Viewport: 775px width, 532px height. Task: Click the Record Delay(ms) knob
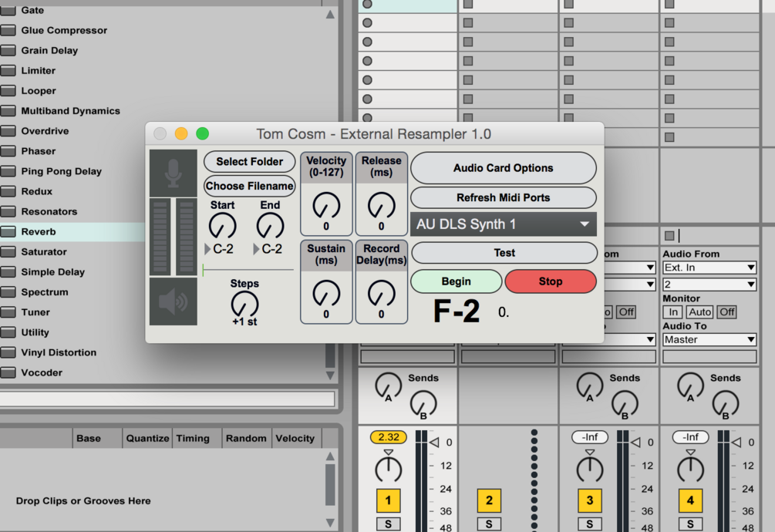[x=381, y=294]
